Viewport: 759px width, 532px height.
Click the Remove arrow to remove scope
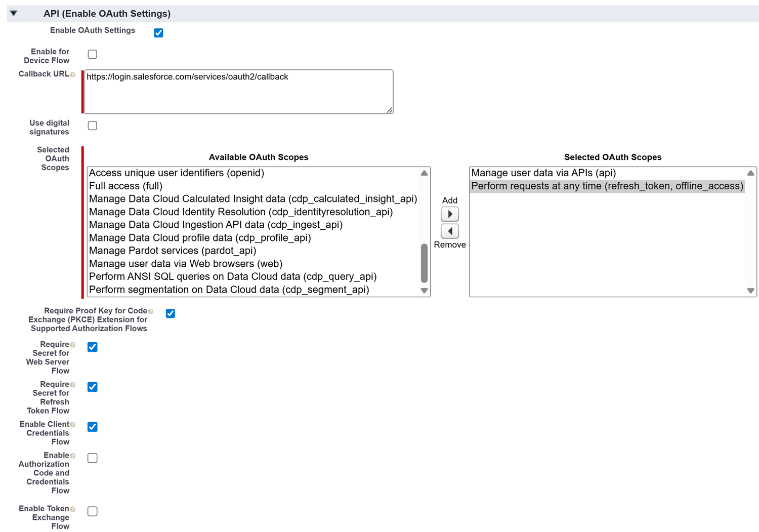pyautogui.click(x=450, y=231)
